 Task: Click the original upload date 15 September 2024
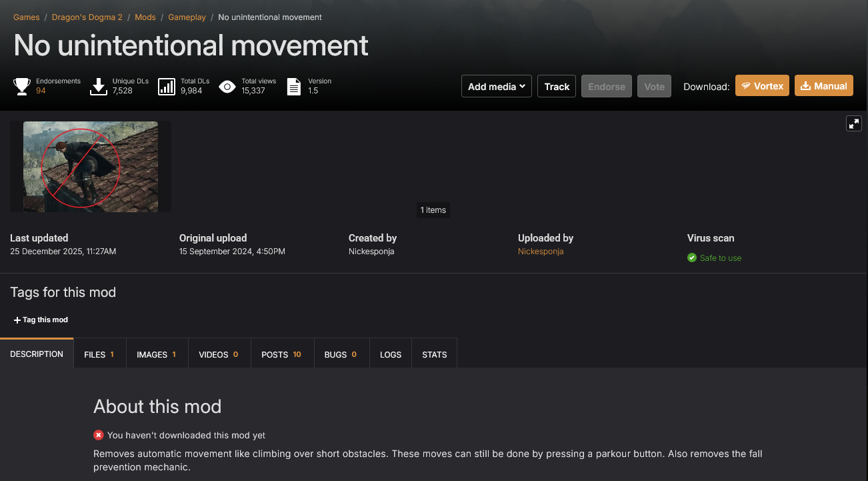[232, 252]
